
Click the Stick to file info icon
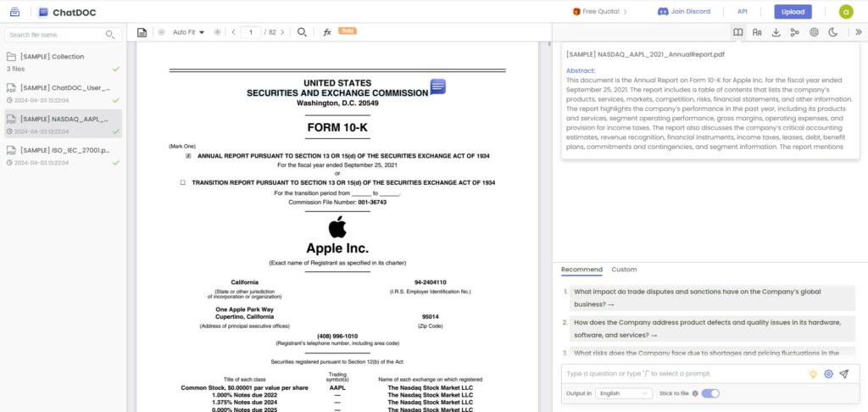click(x=695, y=393)
